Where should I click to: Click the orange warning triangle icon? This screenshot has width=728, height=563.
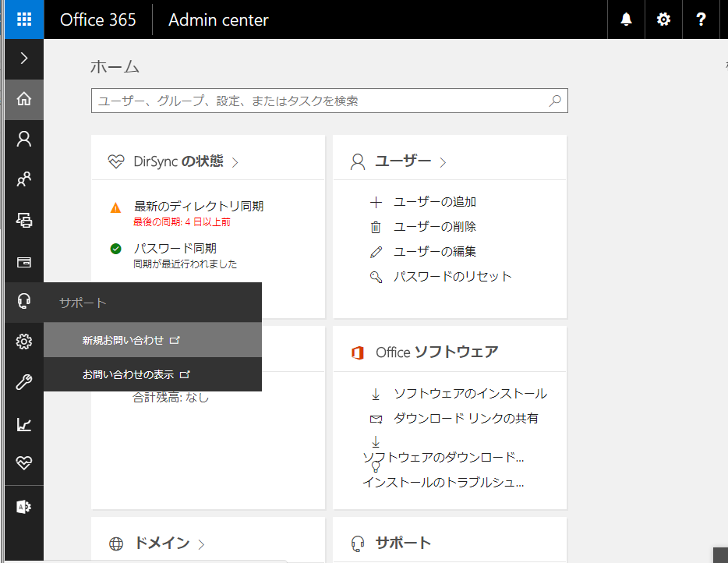[115, 207]
